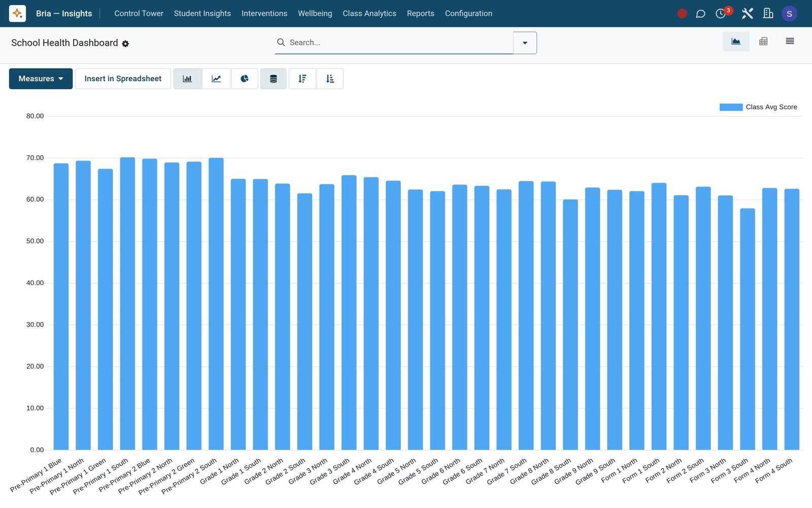Screen dimensions: 812x508
Task: Sort chart in ascending order
Action: pyautogui.click(x=330, y=79)
